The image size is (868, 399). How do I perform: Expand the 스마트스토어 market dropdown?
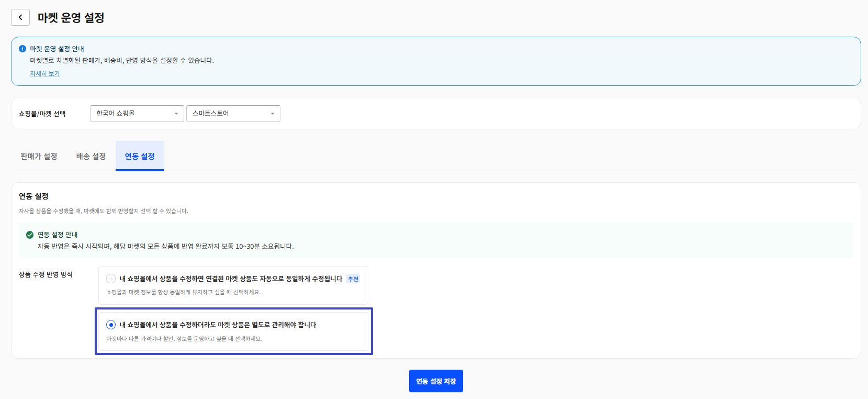233,114
